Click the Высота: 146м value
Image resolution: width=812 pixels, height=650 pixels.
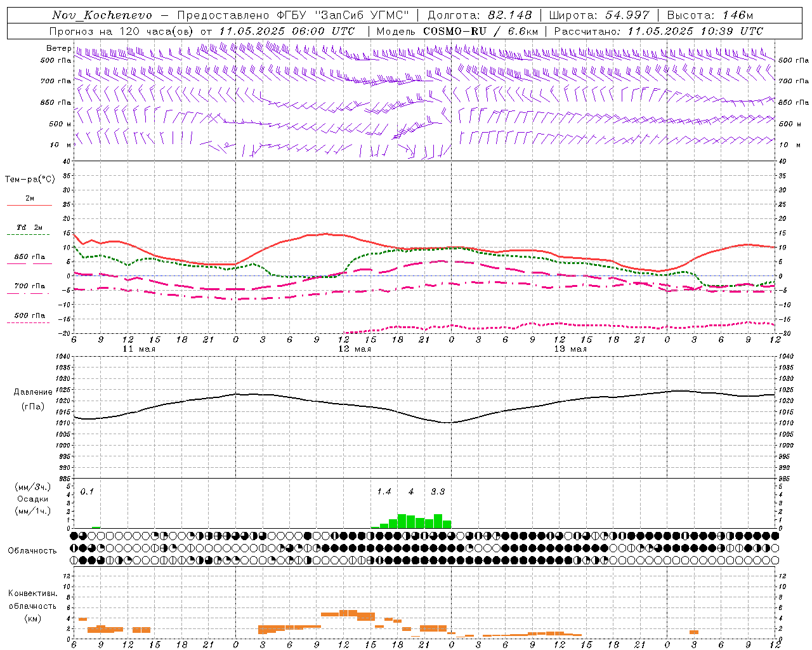(x=710, y=15)
